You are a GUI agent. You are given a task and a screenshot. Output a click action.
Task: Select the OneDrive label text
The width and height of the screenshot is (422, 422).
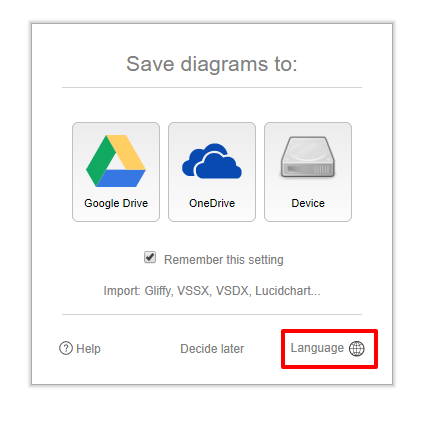tap(212, 203)
